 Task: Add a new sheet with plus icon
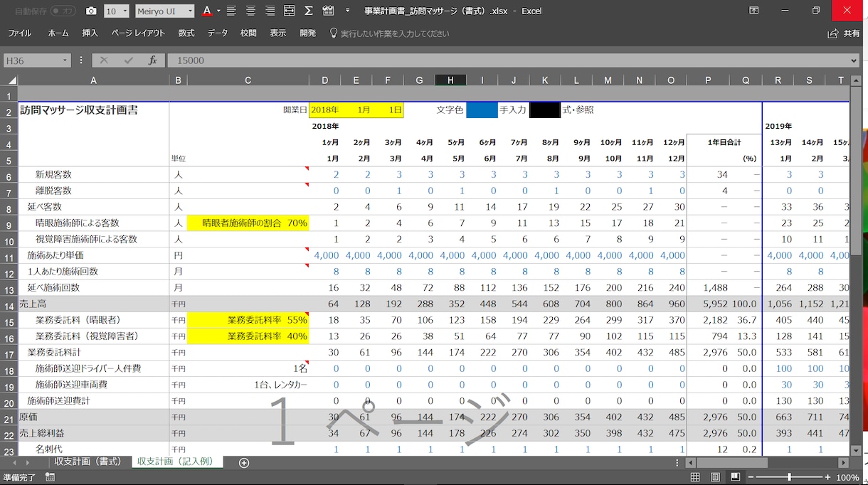(x=244, y=463)
